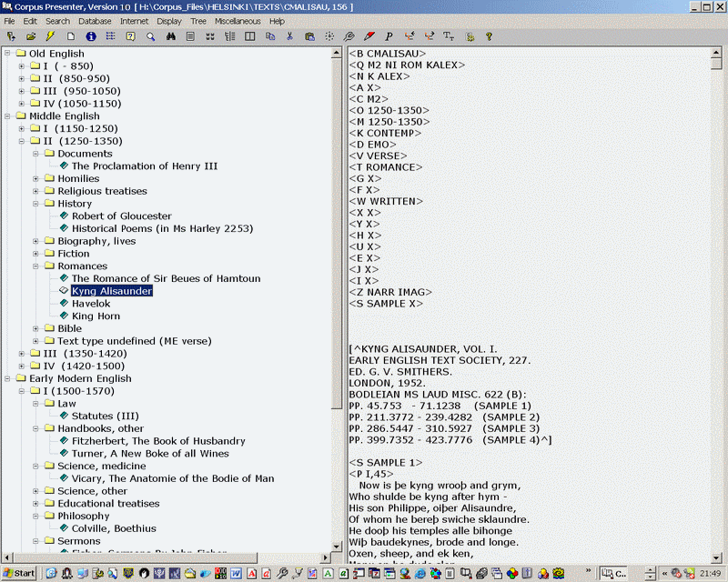Click the italic P toolbar icon
This screenshot has height=582, width=728.
click(389, 36)
